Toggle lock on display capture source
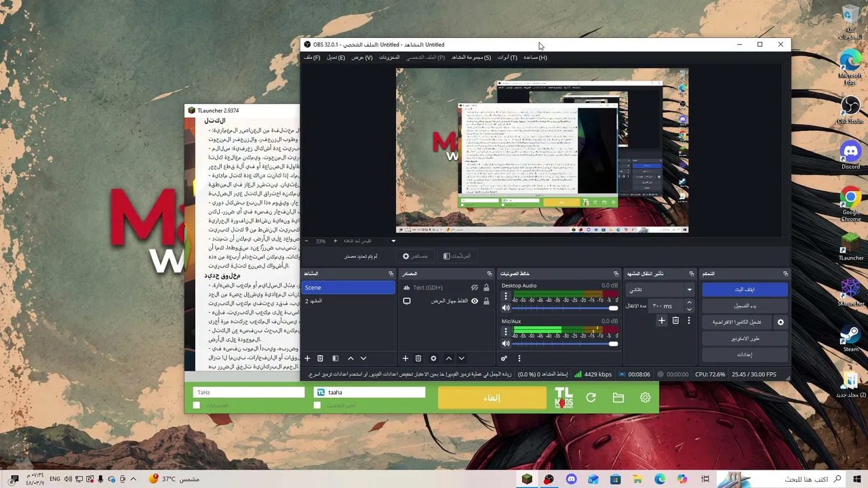 tap(486, 301)
